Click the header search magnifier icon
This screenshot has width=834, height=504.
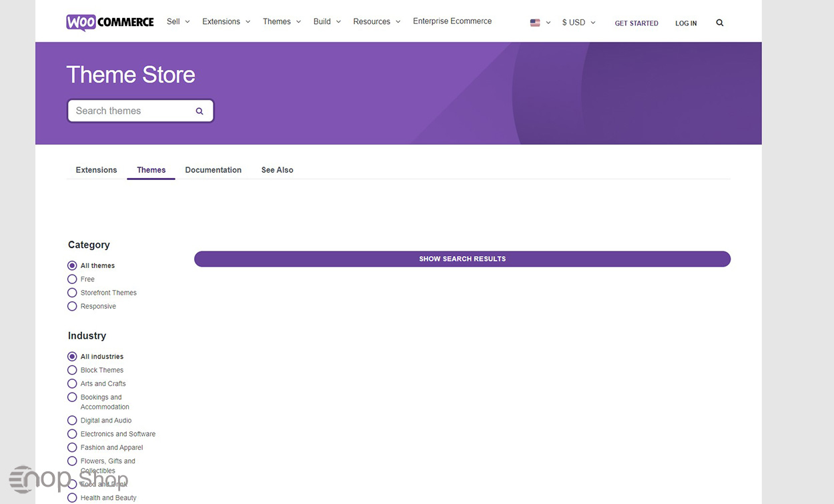[719, 23]
